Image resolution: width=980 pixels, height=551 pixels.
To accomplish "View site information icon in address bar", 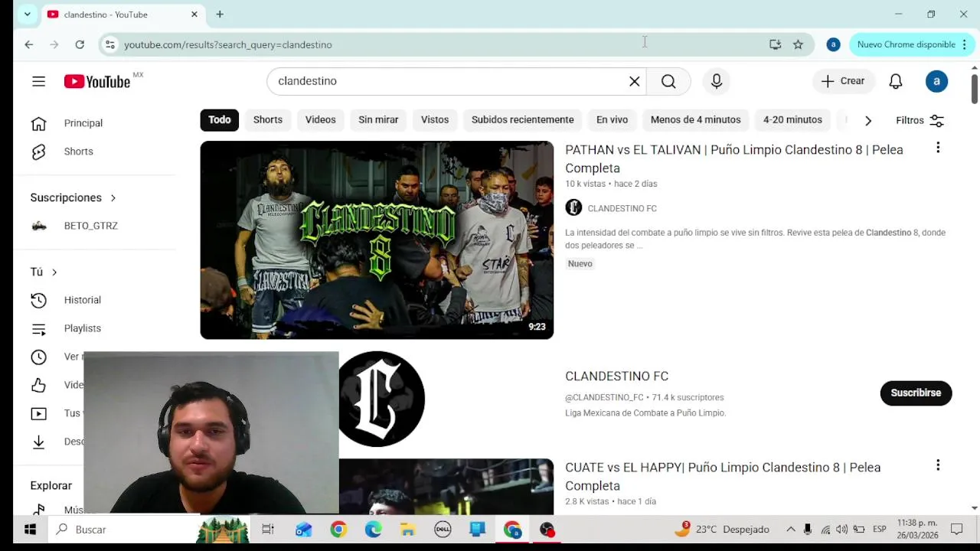I will 110,44.
